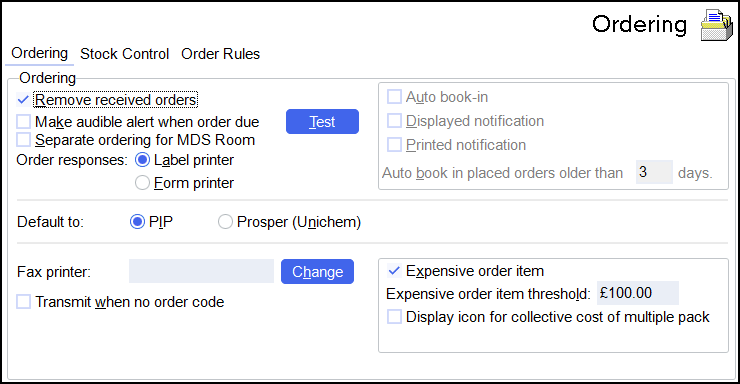Toggle Expensive order item checkbox
Viewport: 740px width, 384px height.
click(x=394, y=271)
